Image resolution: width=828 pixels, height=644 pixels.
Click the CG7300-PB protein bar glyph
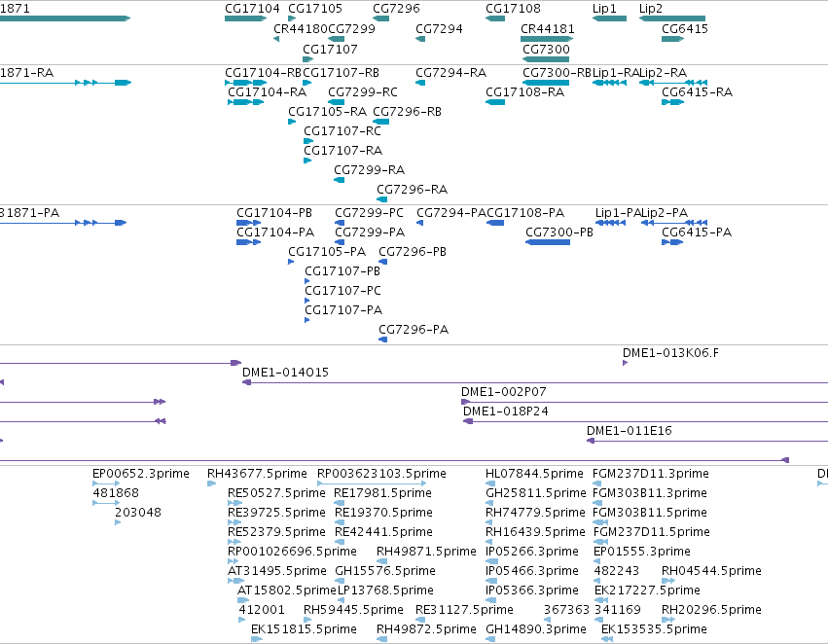(x=548, y=242)
